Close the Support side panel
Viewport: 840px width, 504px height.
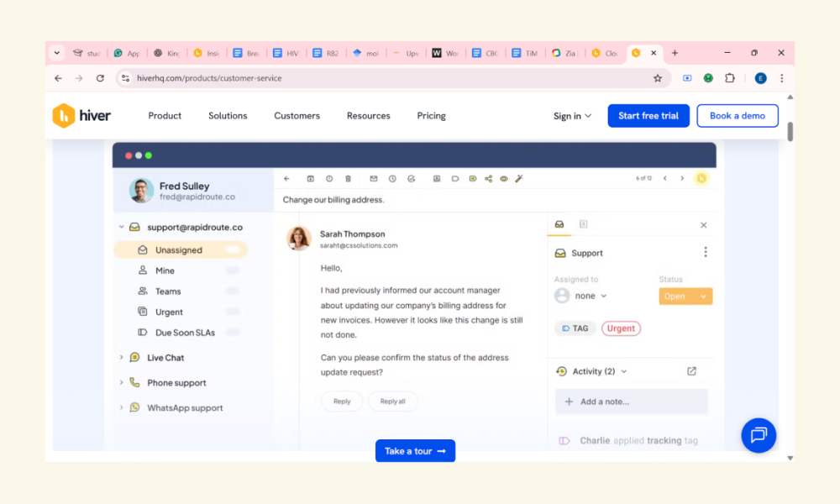coord(703,225)
